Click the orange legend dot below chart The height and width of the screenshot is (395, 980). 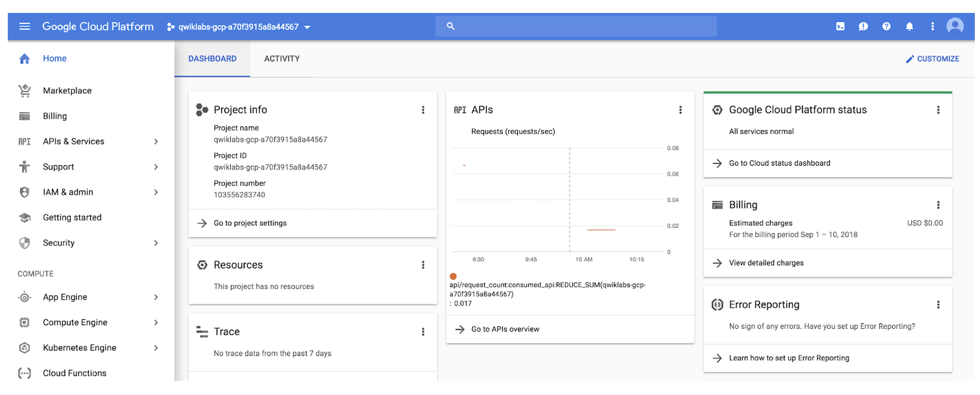tap(453, 276)
